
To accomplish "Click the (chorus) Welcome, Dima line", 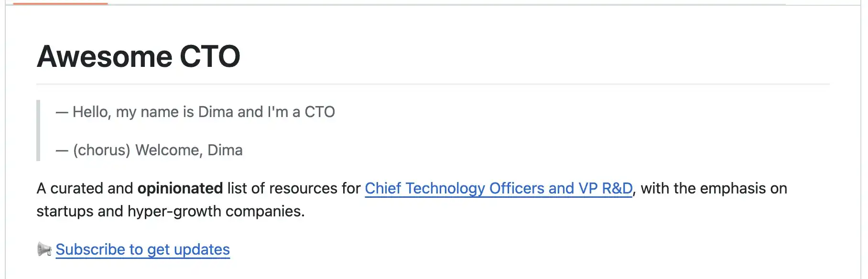I will pos(149,150).
